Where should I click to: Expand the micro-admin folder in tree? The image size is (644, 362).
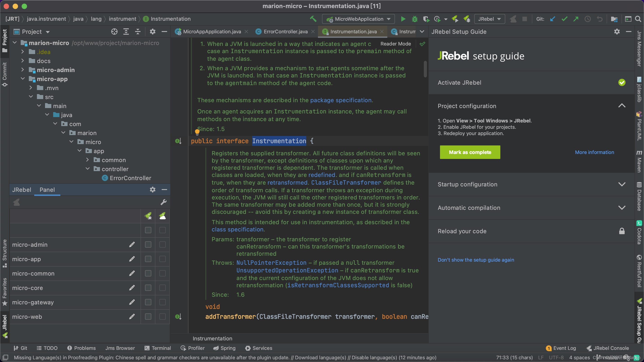(x=23, y=70)
